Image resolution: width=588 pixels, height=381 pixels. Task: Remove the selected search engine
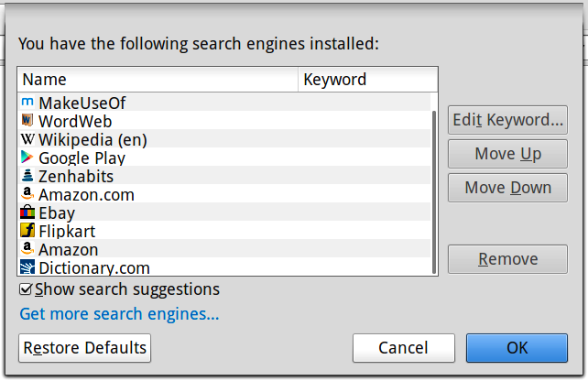point(507,259)
